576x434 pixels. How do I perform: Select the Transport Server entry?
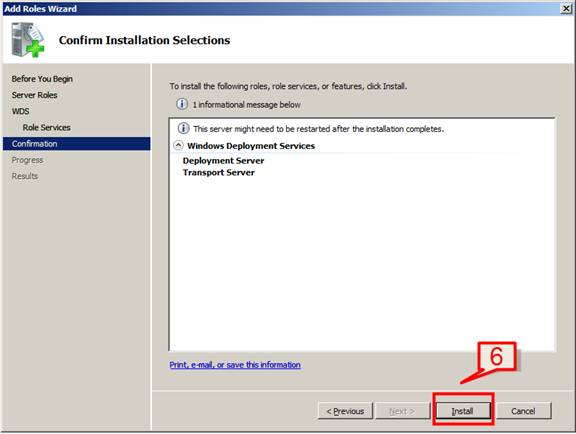[219, 172]
